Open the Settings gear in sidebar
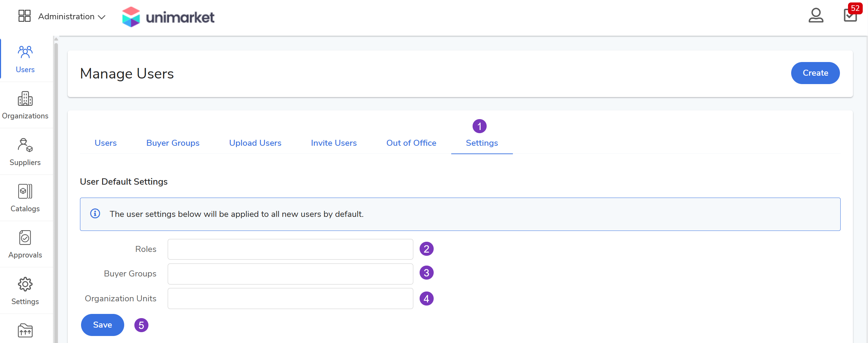The width and height of the screenshot is (868, 343). (25, 291)
